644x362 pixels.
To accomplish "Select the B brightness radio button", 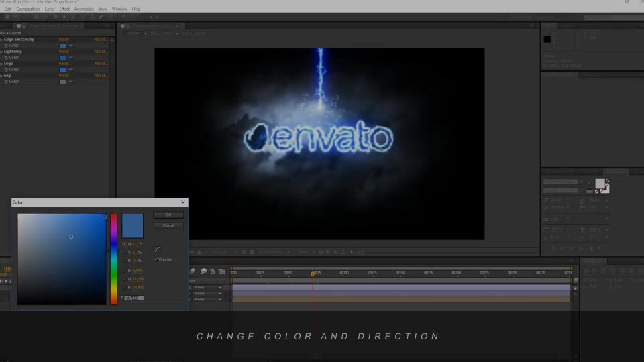I will tap(125, 261).
